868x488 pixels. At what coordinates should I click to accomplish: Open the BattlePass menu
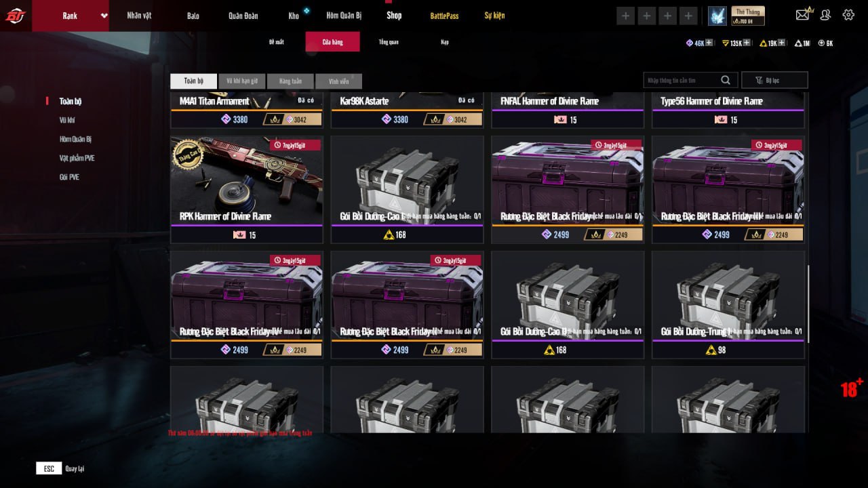pos(444,16)
